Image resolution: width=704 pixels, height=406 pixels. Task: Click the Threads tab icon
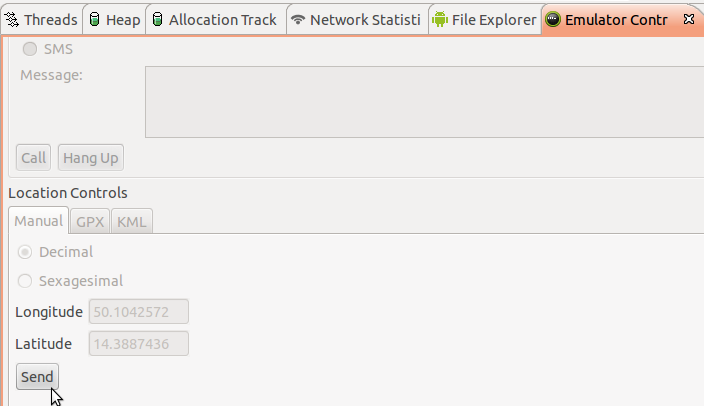coord(11,20)
